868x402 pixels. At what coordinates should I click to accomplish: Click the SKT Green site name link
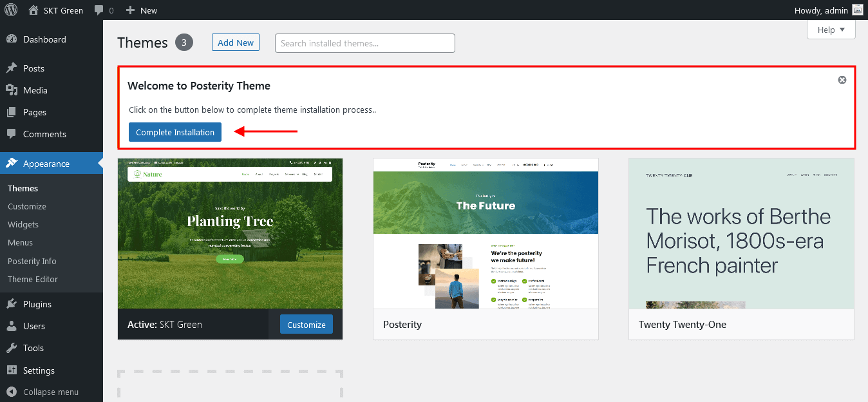pos(63,10)
